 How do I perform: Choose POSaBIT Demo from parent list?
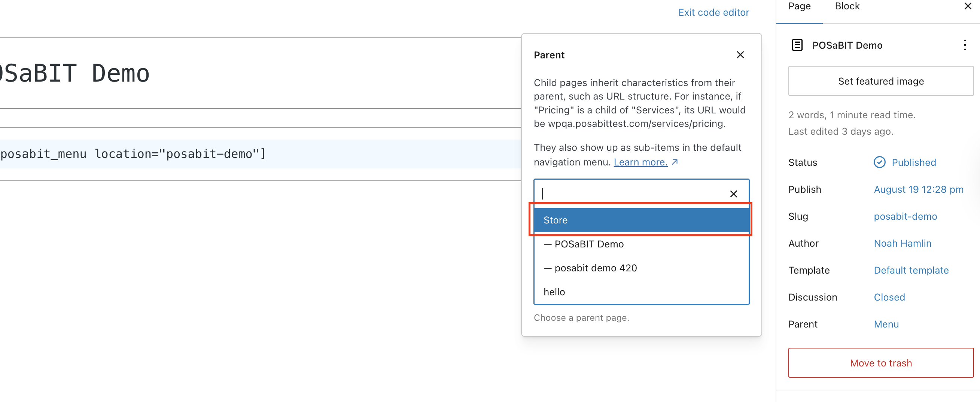641,244
